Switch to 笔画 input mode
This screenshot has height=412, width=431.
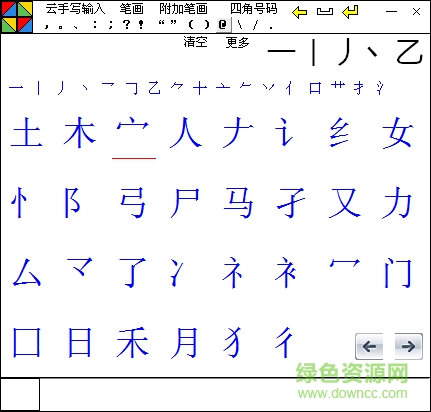(131, 9)
